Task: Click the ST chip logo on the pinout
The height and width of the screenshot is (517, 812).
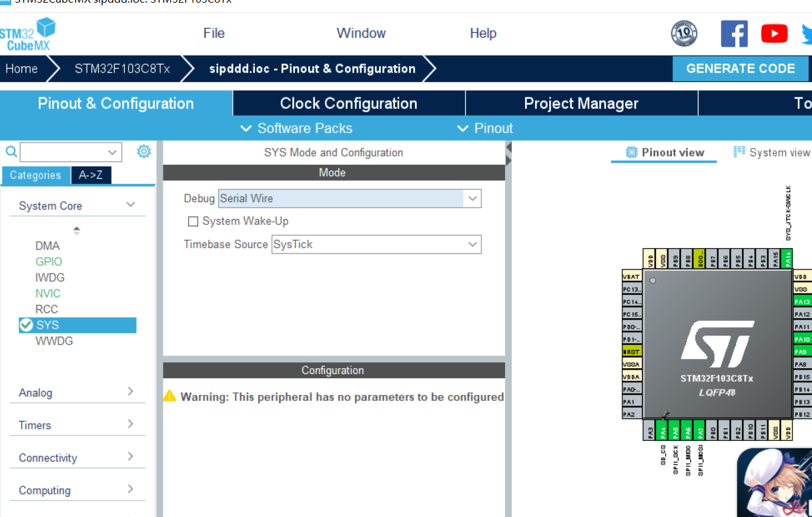Action: tap(717, 343)
